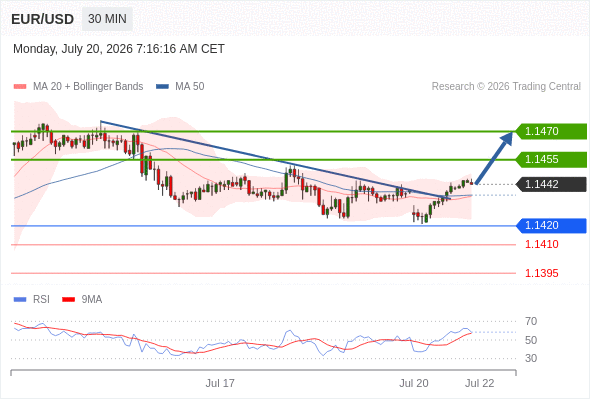Click the Jul 22 date axis label

479,383
